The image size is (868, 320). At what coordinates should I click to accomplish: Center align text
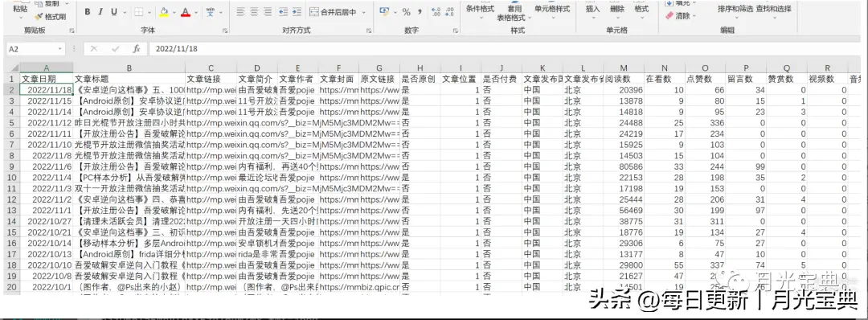pos(254,11)
